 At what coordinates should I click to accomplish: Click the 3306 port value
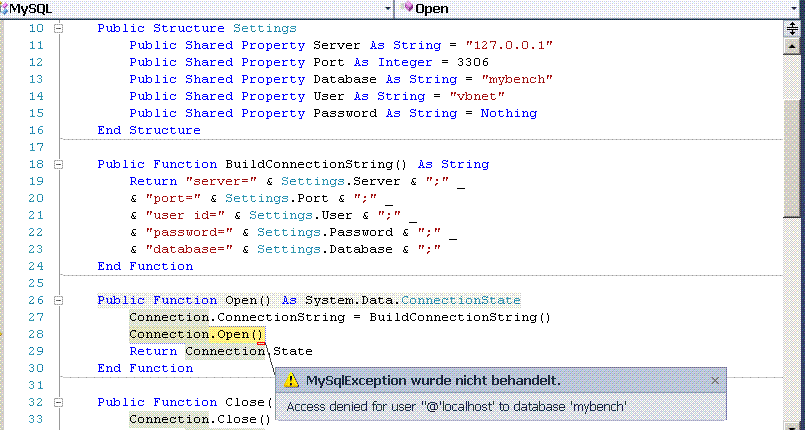pos(472,62)
